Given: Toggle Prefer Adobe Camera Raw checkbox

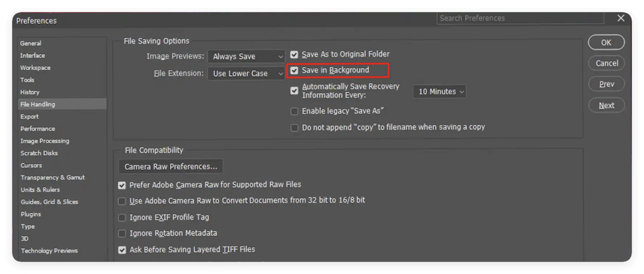Looking at the screenshot, I should 122,185.
